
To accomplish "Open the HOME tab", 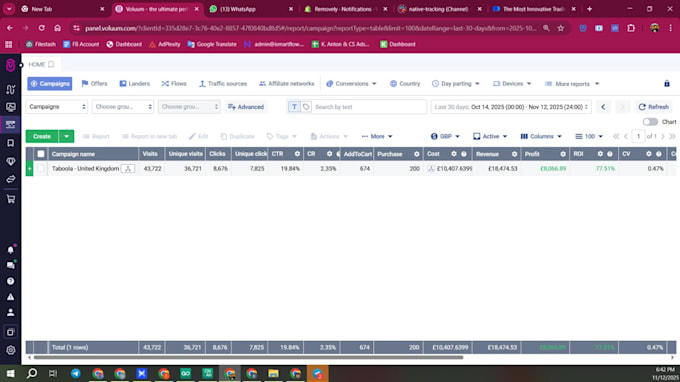I will (x=41, y=64).
